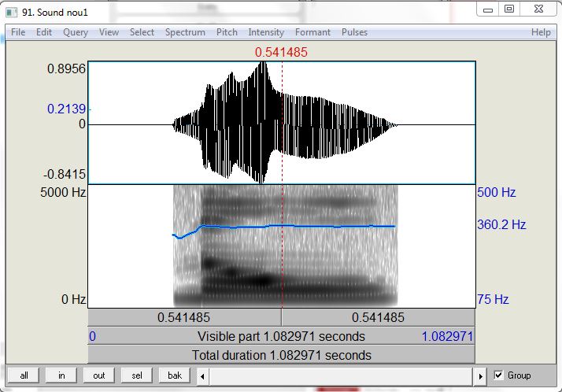Open the Edit menu
The image size is (562, 392).
[x=44, y=32]
